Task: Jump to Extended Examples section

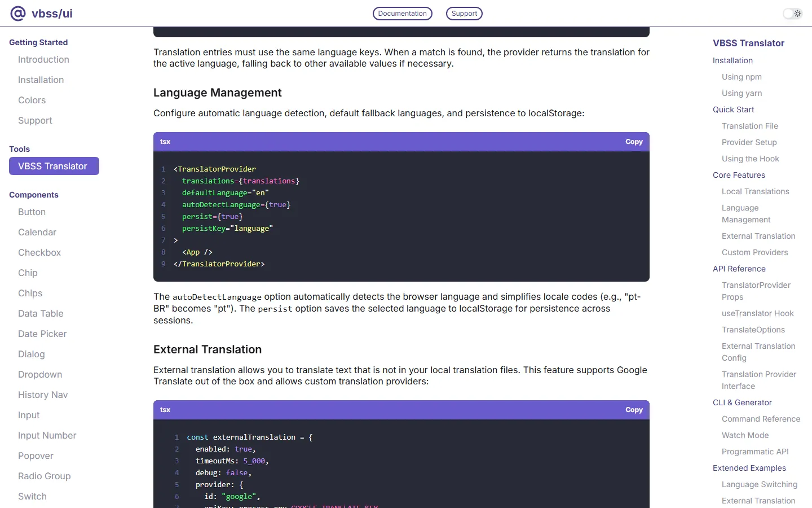Action: click(x=749, y=468)
